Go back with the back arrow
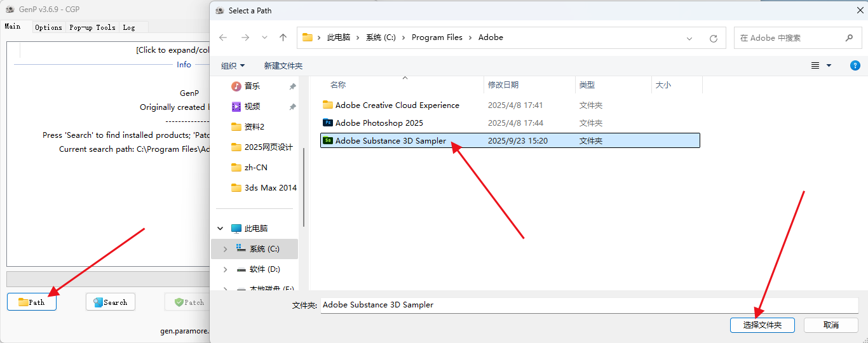 (x=223, y=37)
